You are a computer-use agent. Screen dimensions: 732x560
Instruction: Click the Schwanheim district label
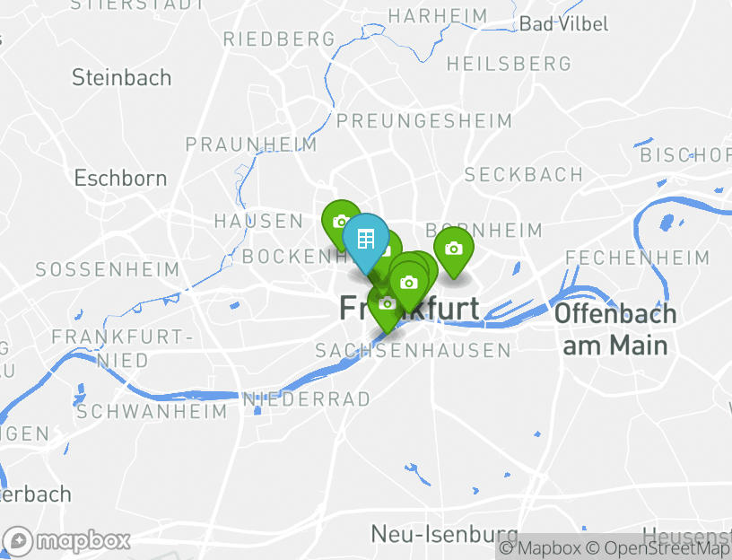tap(152, 412)
